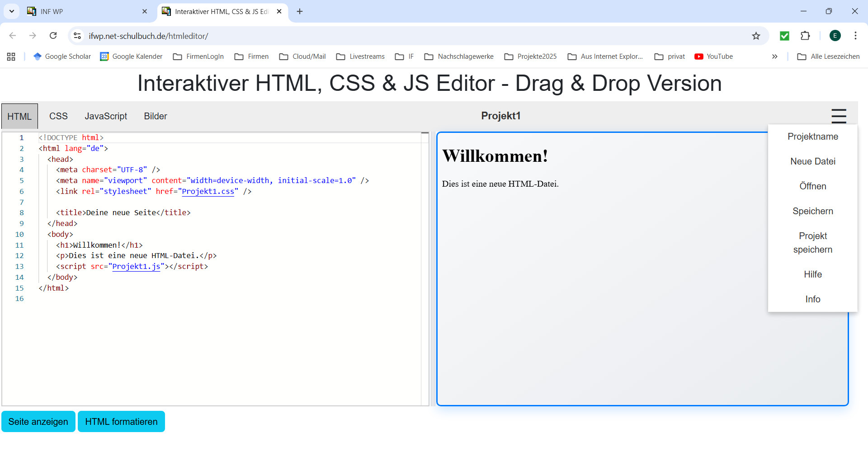Switch to the CSS tab

(x=58, y=116)
